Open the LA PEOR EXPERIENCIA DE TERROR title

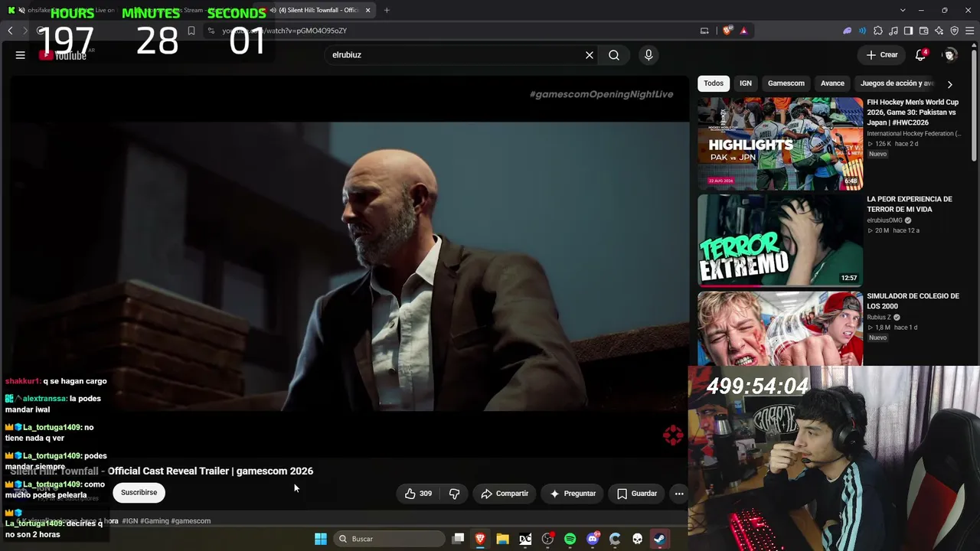click(910, 204)
